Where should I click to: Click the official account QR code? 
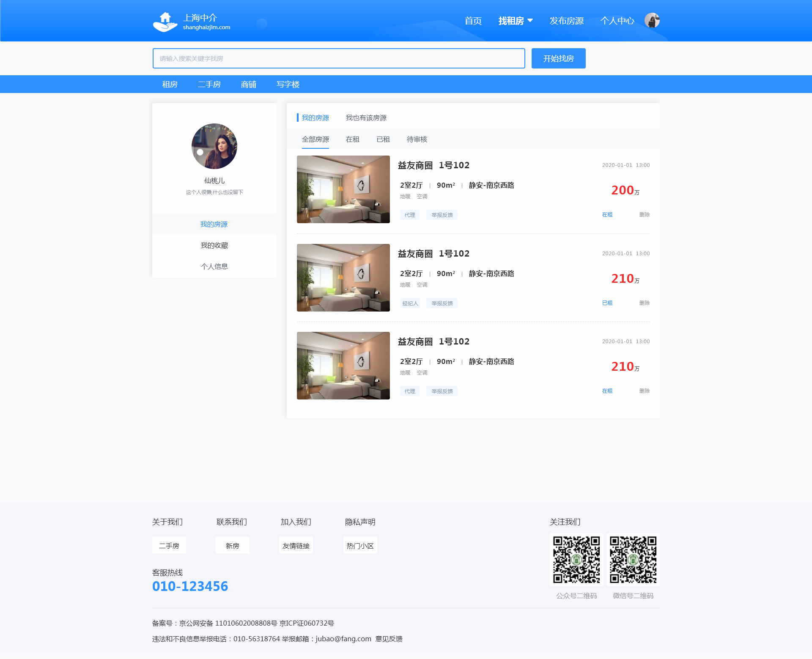click(x=576, y=560)
